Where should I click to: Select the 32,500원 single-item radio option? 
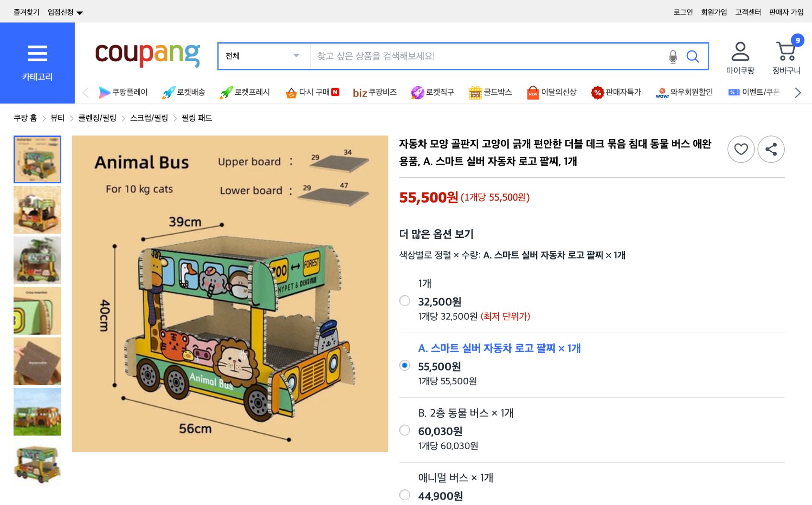coord(405,301)
